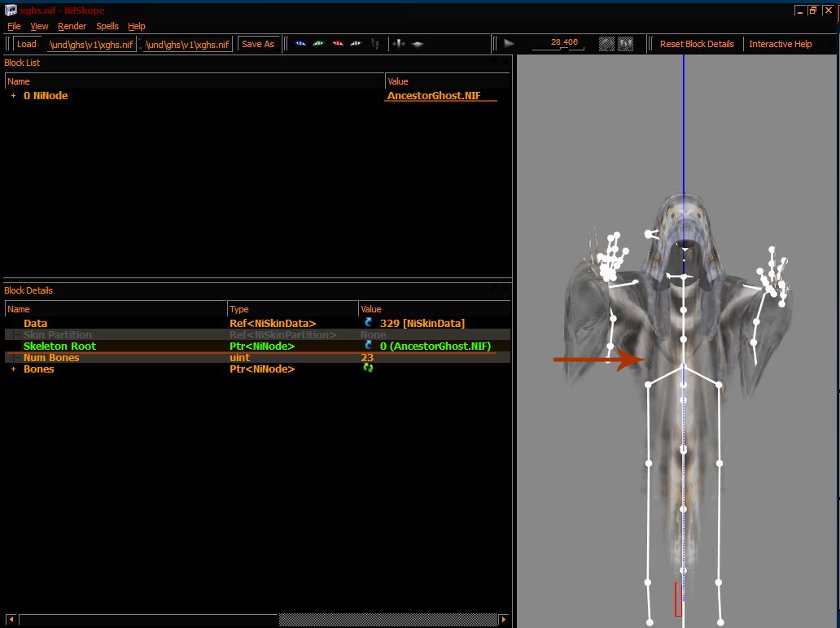
Task: Select the Num Bones row
Action: 258,358
